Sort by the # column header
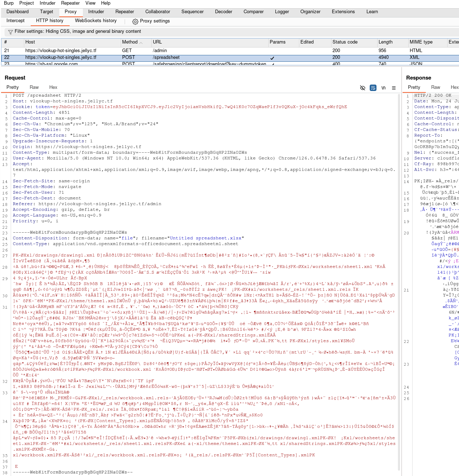The height and width of the screenshot is (476, 459). tap(13, 42)
